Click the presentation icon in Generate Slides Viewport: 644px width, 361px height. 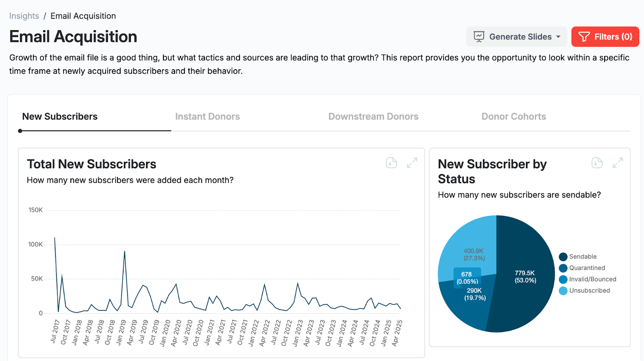(479, 37)
